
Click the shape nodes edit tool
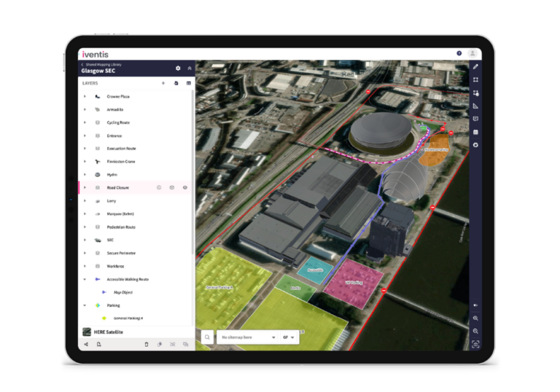[x=475, y=93]
